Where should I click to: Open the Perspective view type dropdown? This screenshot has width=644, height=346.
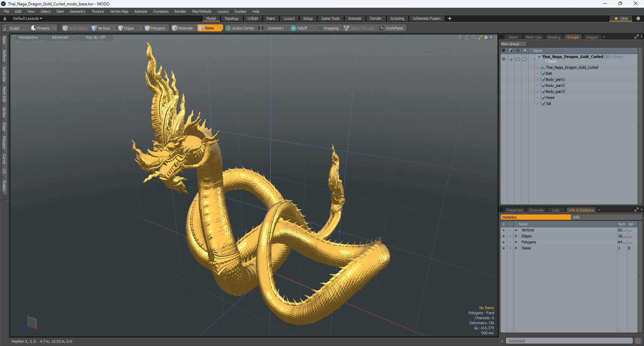[x=28, y=38]
